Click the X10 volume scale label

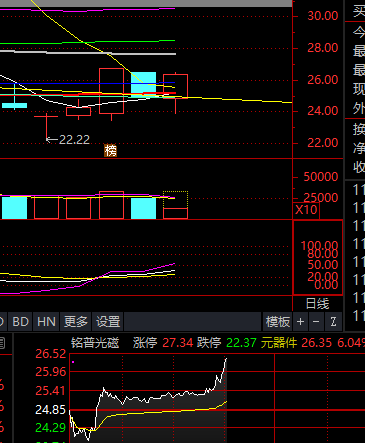(x=306, y=210)
